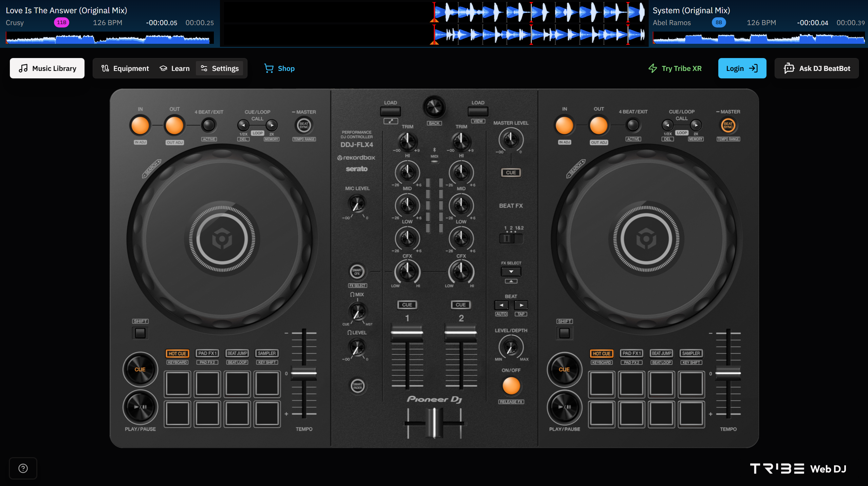Increase beat with right arrow button
The image size is (868, 486).
click(521, 305)
